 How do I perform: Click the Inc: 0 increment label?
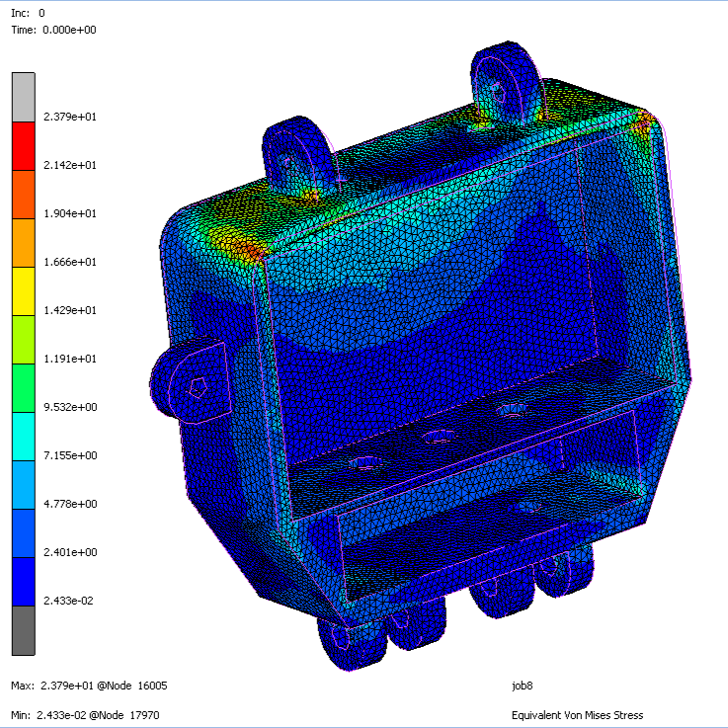click(x=28, y=13)
